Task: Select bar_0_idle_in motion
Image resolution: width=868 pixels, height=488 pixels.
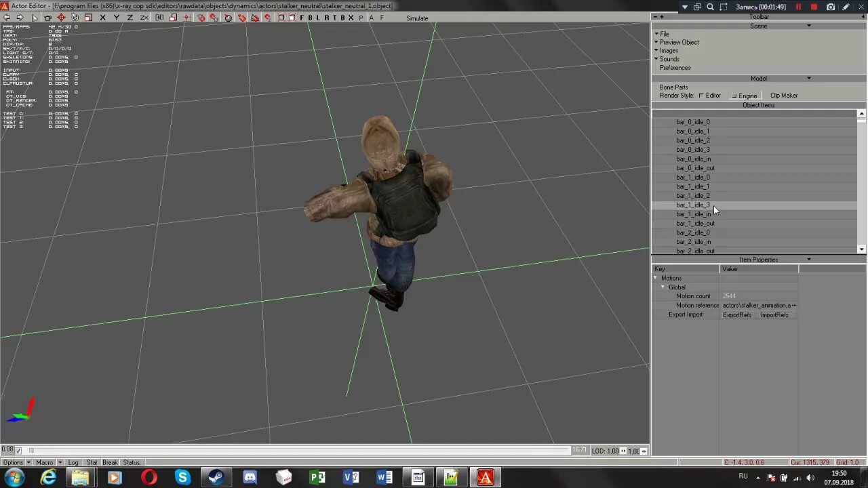Action: pos(694,159)
